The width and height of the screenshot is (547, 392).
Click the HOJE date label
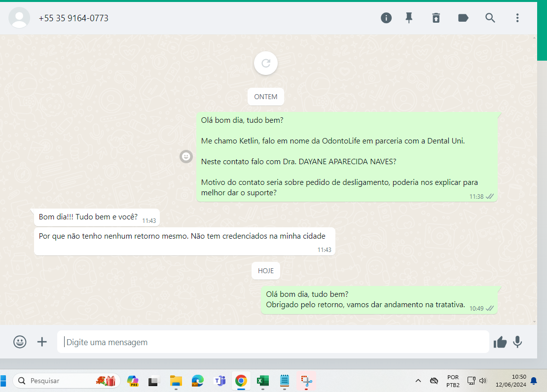[x=266, y=271]
